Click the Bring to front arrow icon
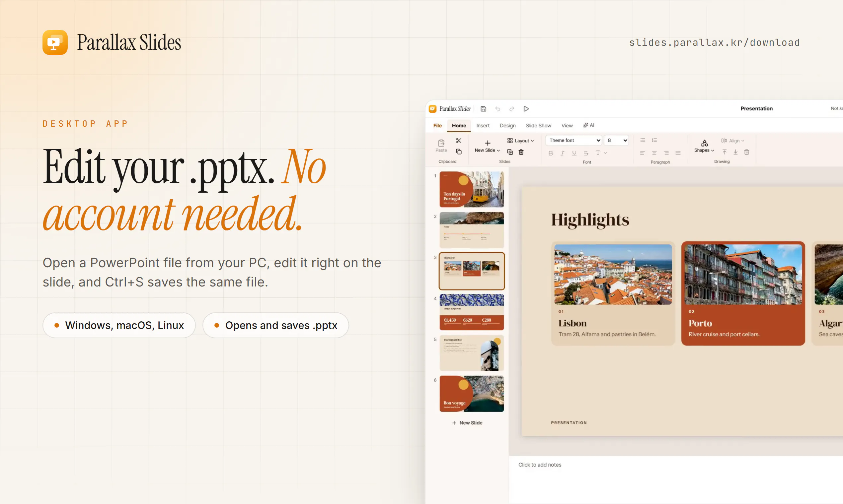This screenshot has width=843, height=504. [725, 152]
